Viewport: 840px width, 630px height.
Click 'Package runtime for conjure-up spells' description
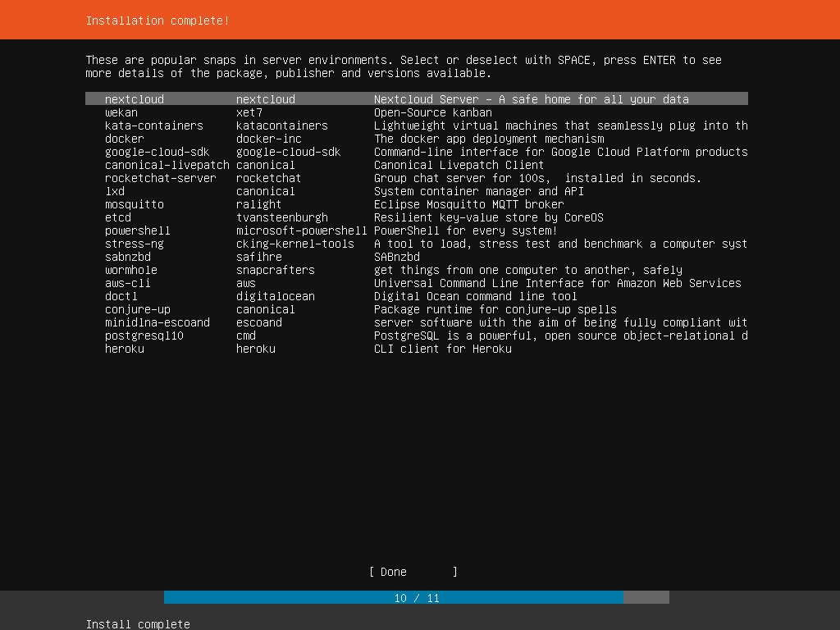[495, 309]
